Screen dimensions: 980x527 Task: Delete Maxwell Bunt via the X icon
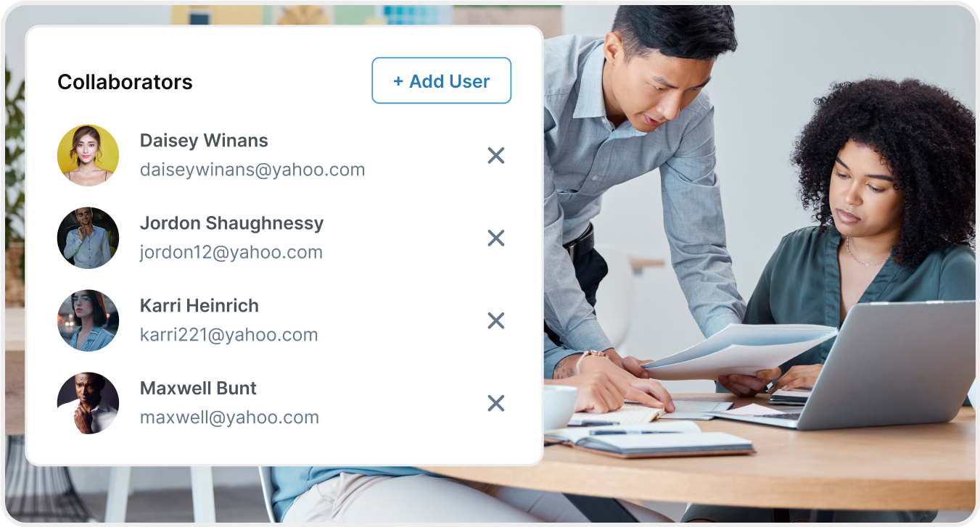tap(495, 403)
